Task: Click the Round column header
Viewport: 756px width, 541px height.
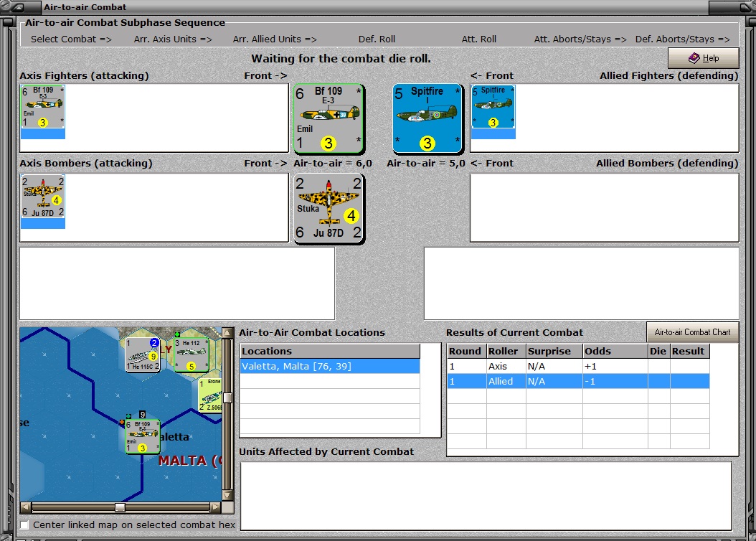Action: [x=467, y=351]
